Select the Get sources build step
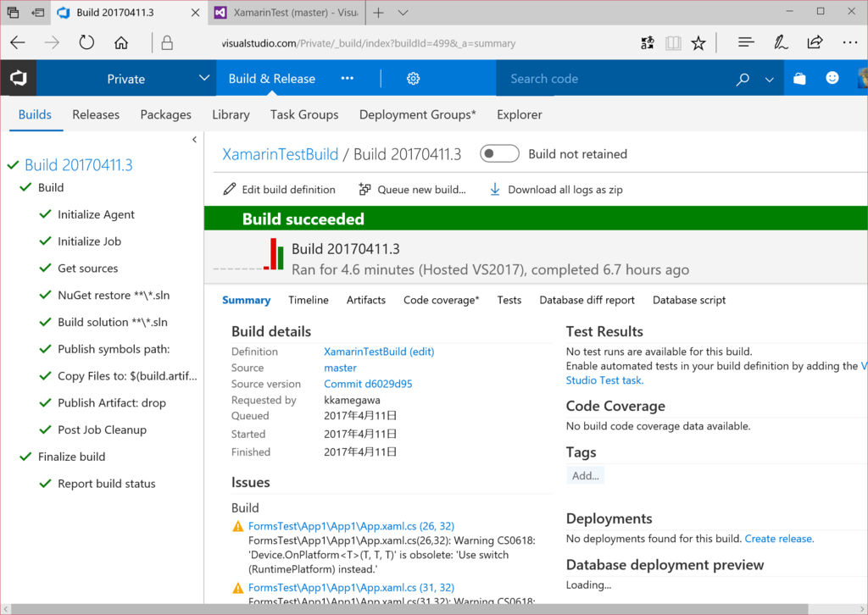 [x=87, y=269]
